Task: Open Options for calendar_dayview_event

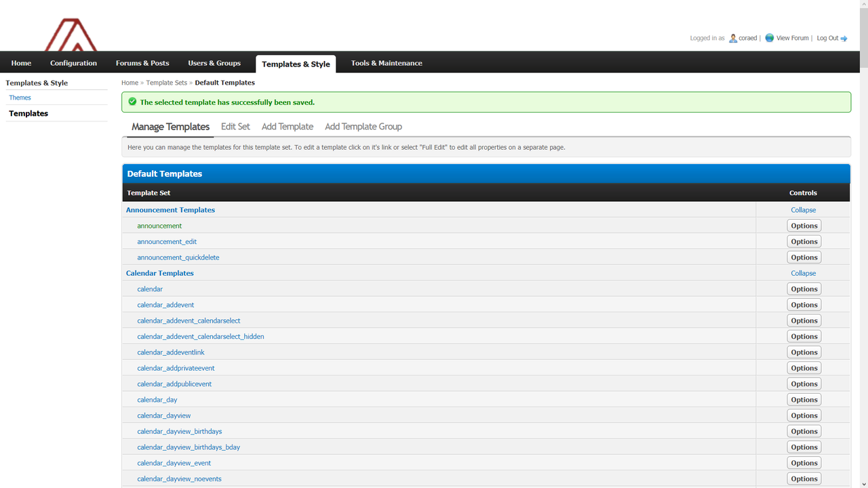Action: click(804, 463)
